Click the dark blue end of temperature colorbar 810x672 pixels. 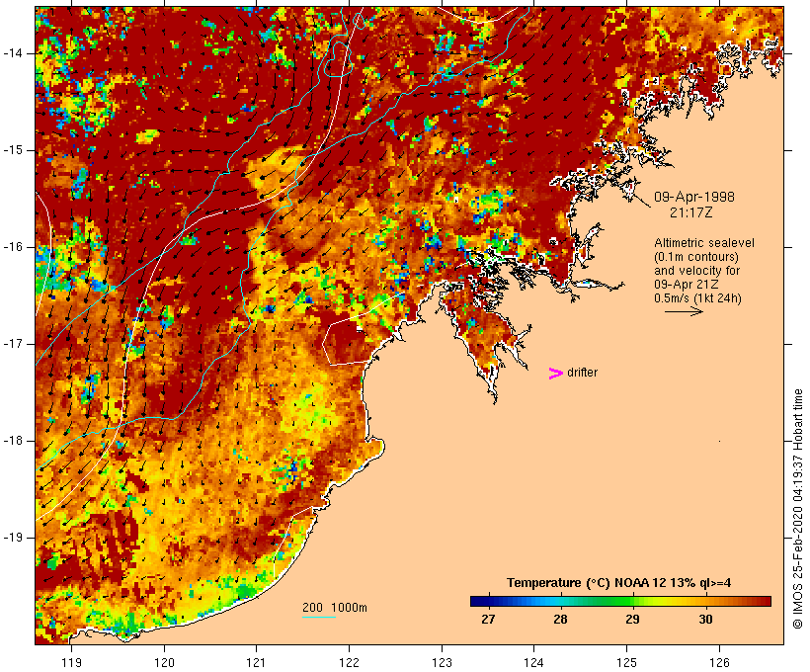point(478,601)
